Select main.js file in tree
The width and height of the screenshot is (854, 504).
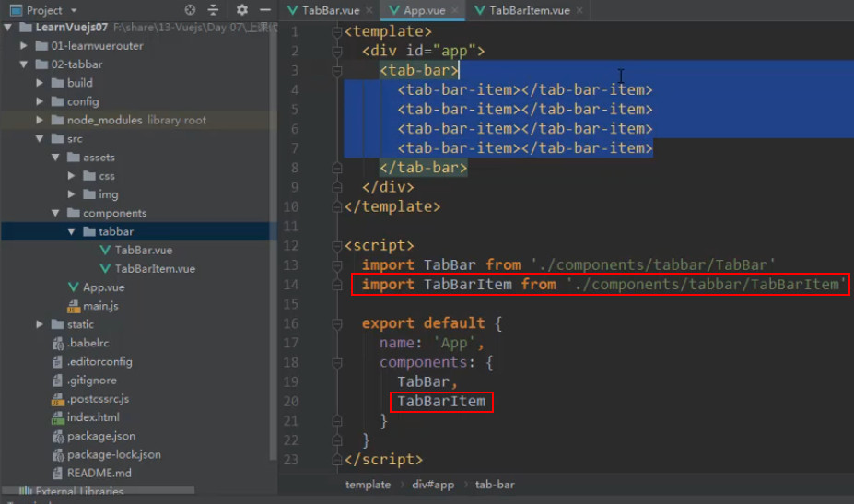point(100,306)
